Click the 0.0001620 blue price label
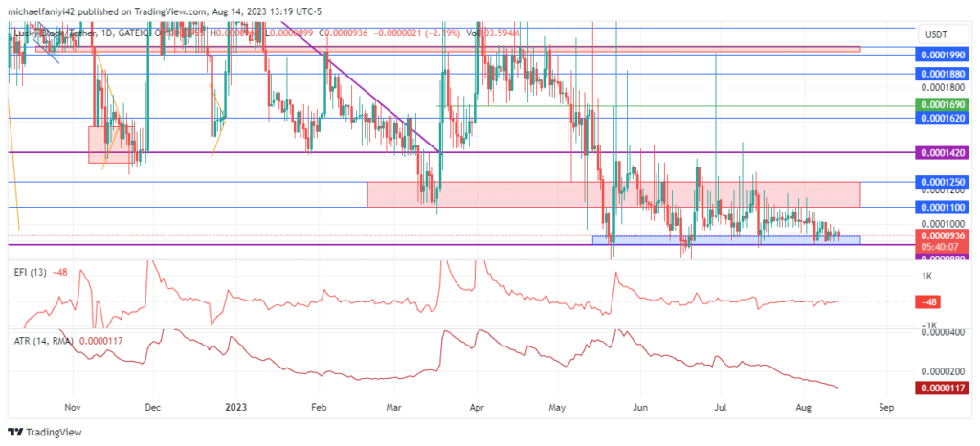The width and height of the screenshot is (980, 446). click(943, 118)
